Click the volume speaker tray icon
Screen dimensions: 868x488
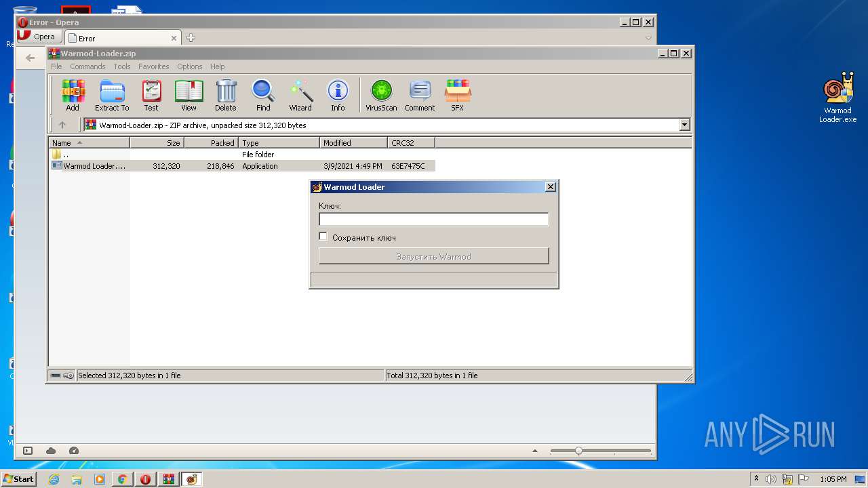point(771,479)
